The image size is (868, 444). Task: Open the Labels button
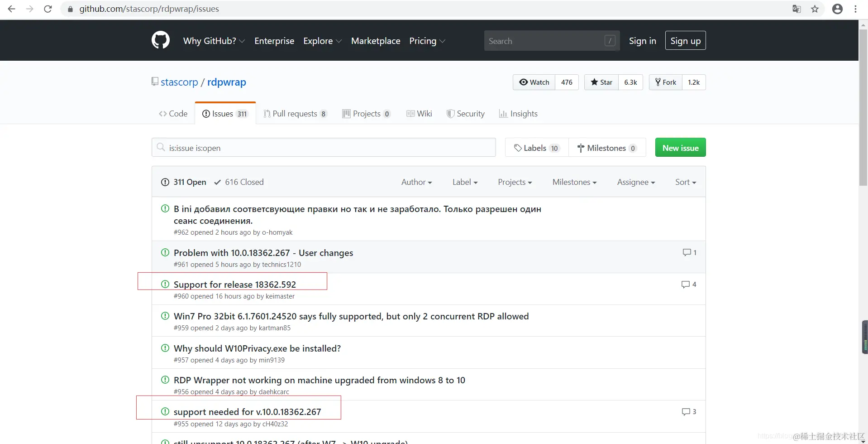[537, 148]
